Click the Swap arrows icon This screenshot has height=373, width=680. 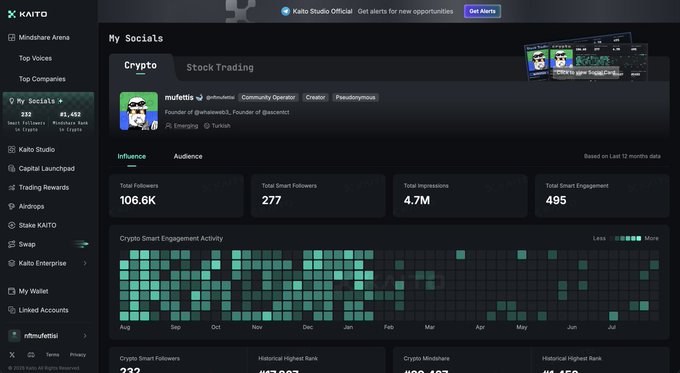click(x=12, y=245)
